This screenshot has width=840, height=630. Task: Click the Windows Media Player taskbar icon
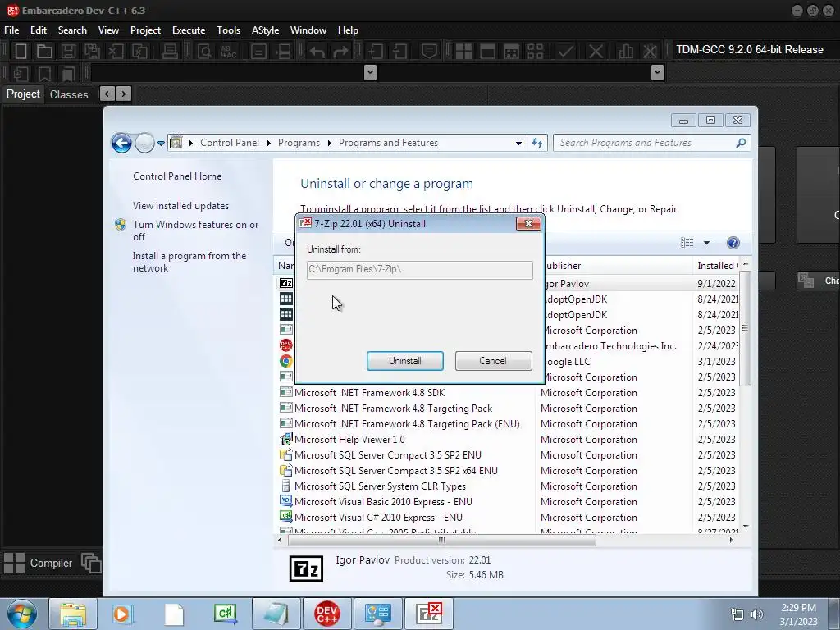point(121,614)
